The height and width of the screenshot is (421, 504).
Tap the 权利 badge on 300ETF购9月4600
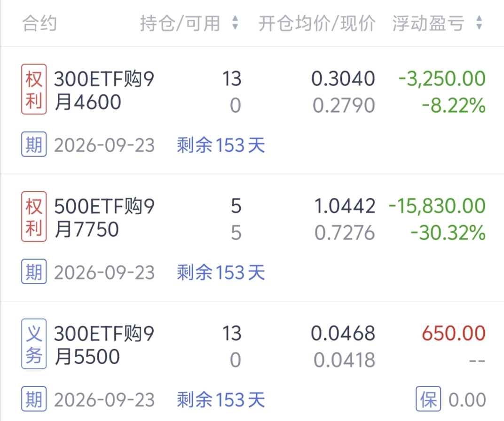34,90
